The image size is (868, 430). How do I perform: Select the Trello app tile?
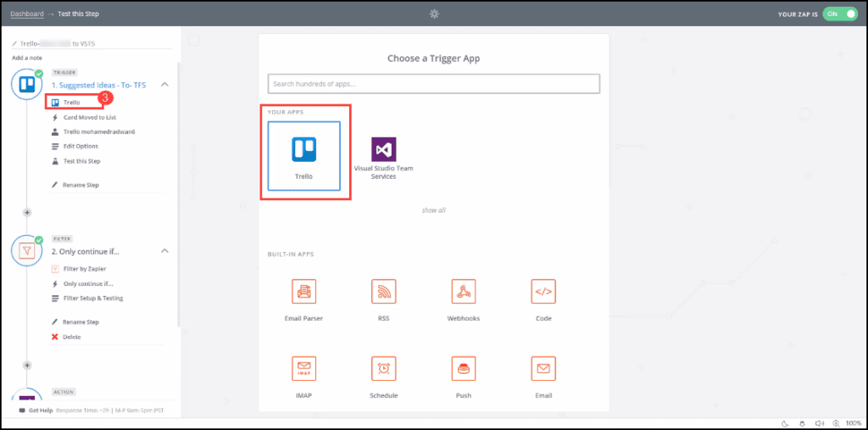[x=303, y=155]
